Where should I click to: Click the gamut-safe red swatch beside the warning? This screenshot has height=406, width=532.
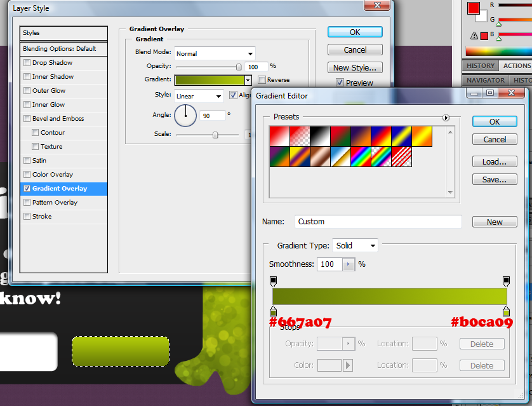click(x=484, y=36)
